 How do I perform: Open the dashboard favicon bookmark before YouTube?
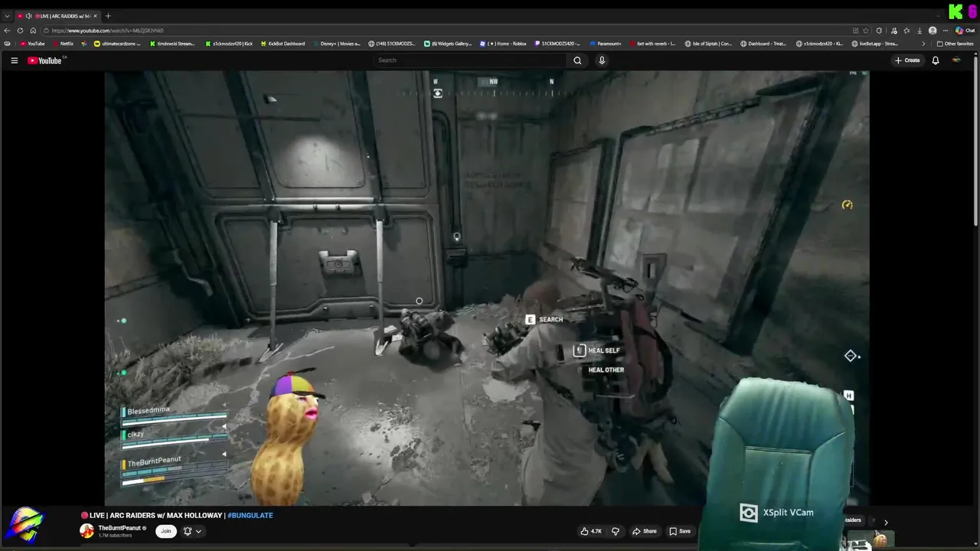[8, 44]
